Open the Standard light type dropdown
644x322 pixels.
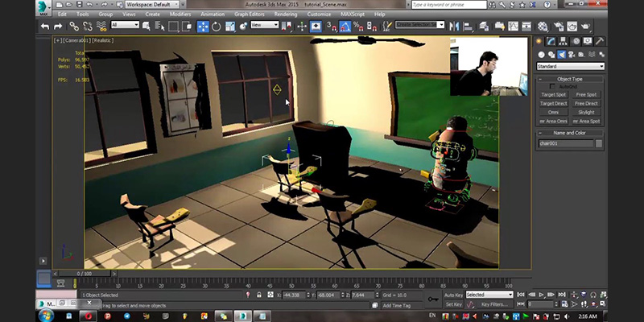pyautogui.click(x=570, y=66)
